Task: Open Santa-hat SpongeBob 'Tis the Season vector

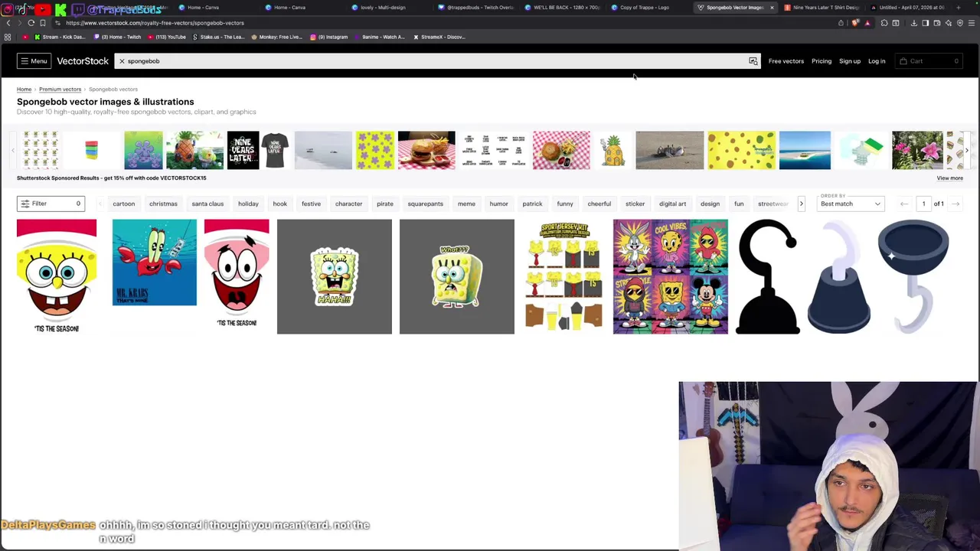Action: [57, 275]
